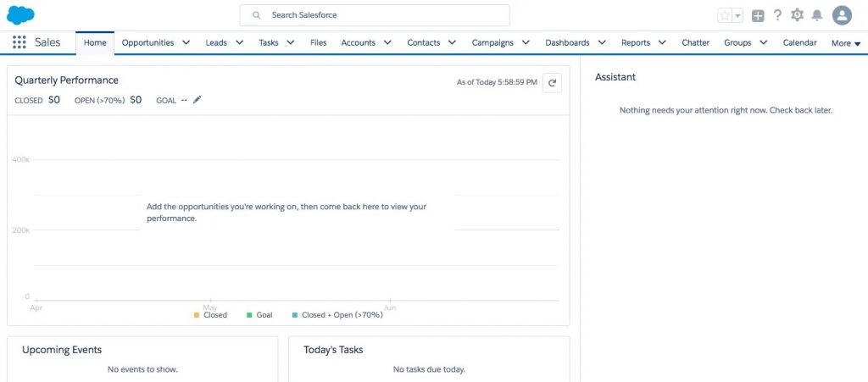The width and height of the screenshot is (868, 382).
Task: Expand the Opportunities tab chevron
Action: tap(186, 42)
